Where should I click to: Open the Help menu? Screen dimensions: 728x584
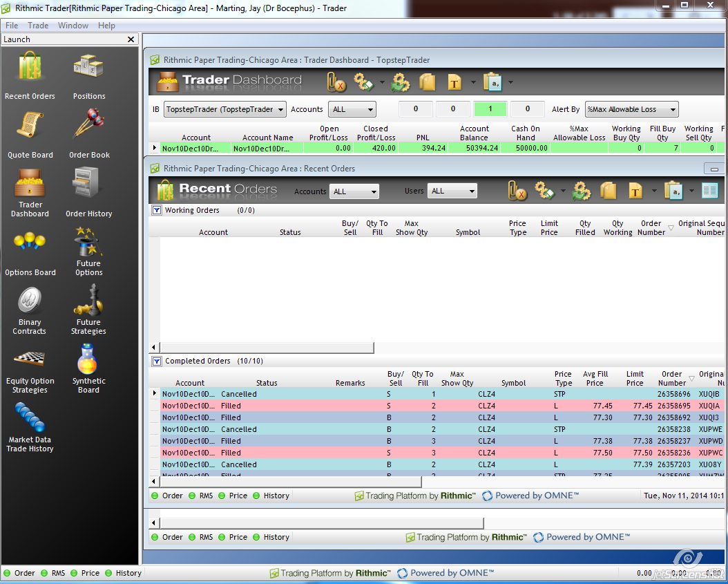[x=106, y=26]
